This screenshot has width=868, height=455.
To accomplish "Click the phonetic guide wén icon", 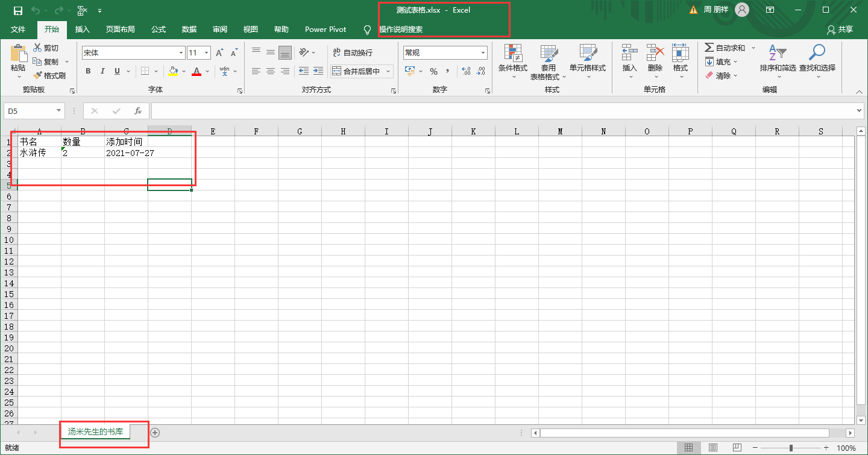I will coord(224,71).
